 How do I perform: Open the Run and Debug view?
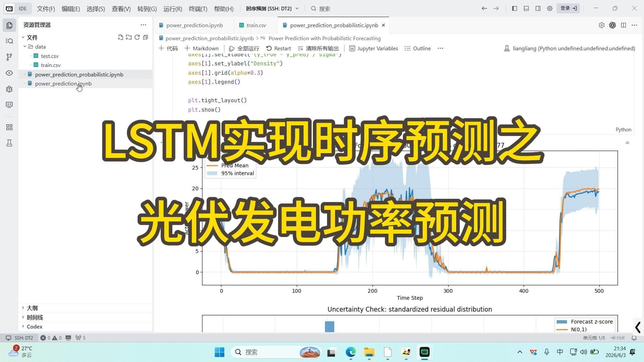pos(9,89)
